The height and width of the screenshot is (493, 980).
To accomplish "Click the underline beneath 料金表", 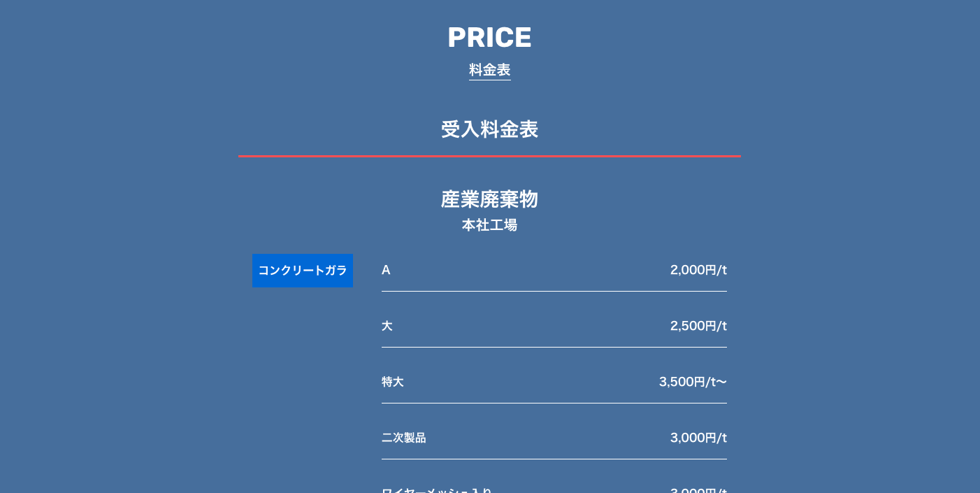I will click(489, 80).
